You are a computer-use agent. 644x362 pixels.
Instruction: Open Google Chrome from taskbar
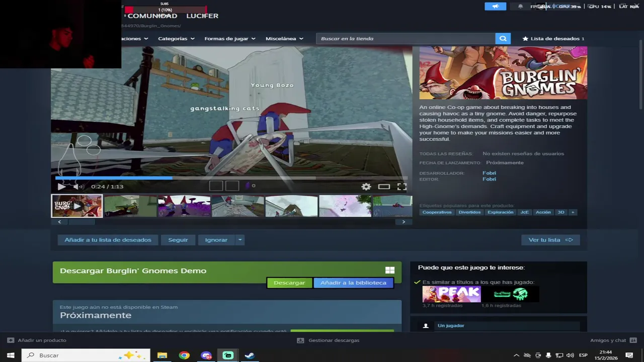click(184, 355)
